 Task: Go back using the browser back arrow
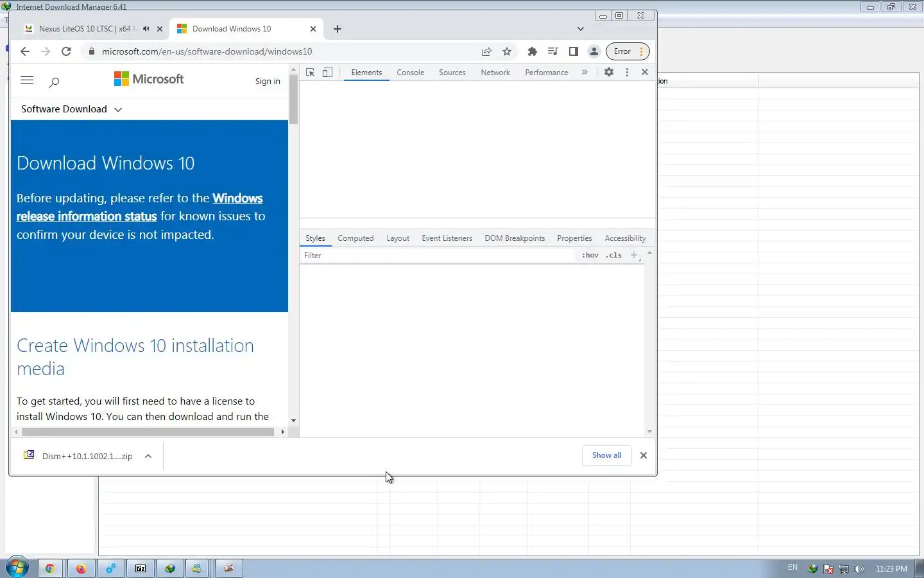[25, 51]
